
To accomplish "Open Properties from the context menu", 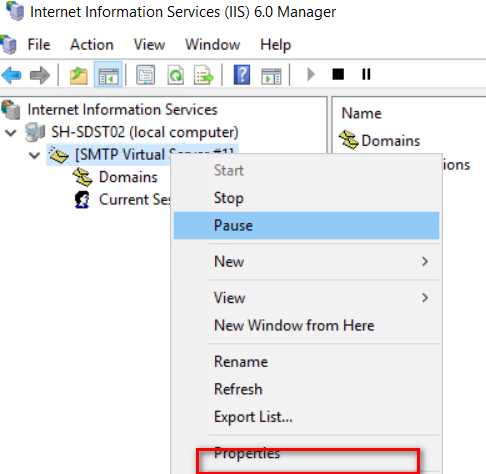I will (x=307, y=453).
